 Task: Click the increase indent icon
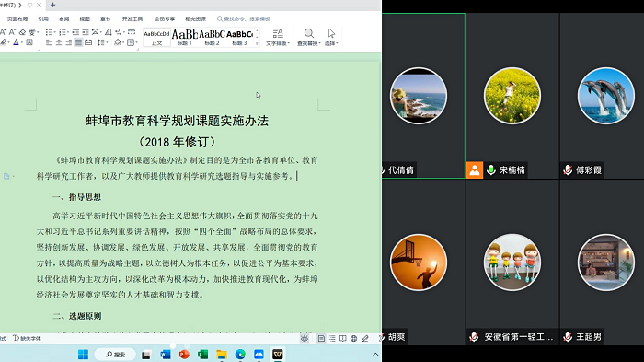click(x=86, y=32)
